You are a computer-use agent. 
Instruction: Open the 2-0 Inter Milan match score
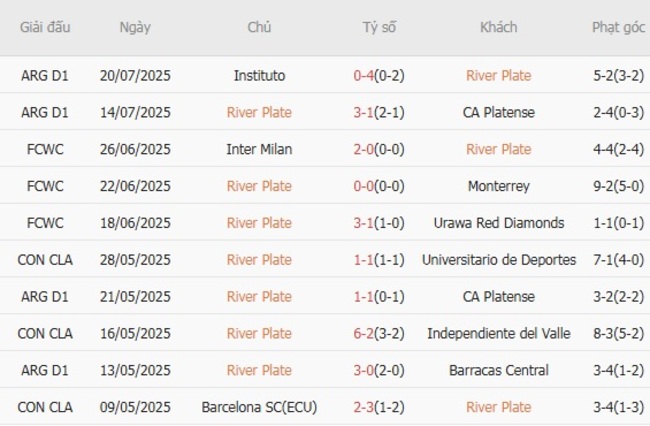364,149
